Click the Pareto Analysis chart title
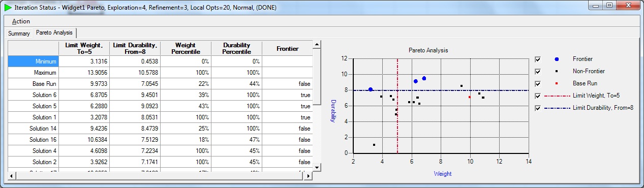This screenshot has width=644, height=188. click(428, 50)
